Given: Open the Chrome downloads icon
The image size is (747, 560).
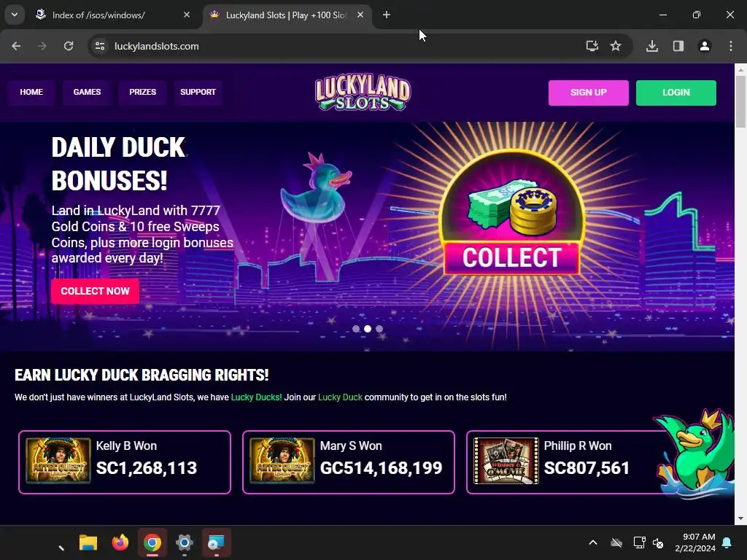Looking at the screenshot, I should (652, 46).
